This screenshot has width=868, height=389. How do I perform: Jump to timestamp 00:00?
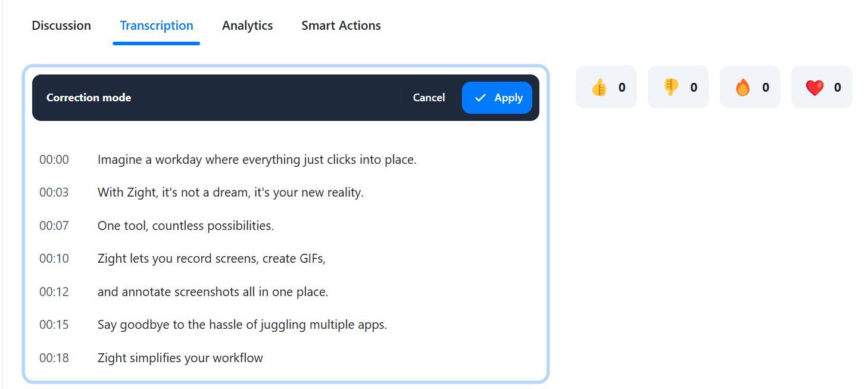pos(54,160)
